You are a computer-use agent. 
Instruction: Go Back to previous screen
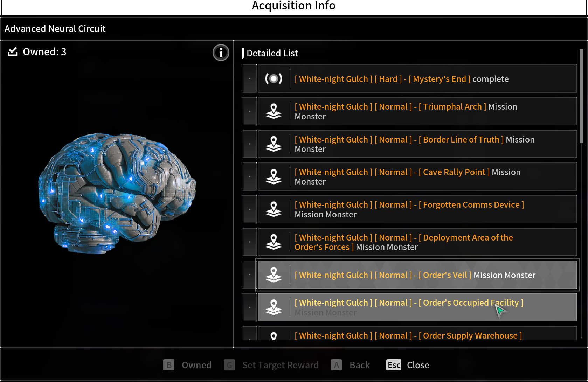[x=360, y=365]
